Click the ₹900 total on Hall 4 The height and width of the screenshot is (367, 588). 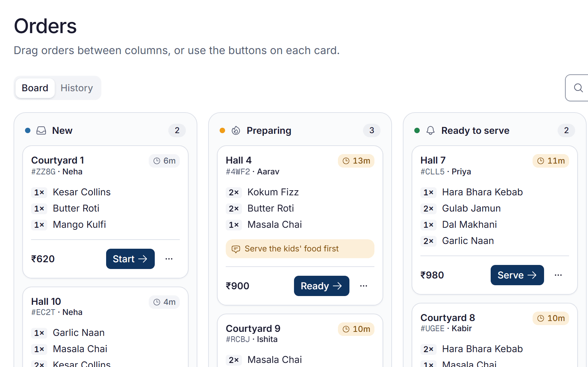[x=238, y=286]
